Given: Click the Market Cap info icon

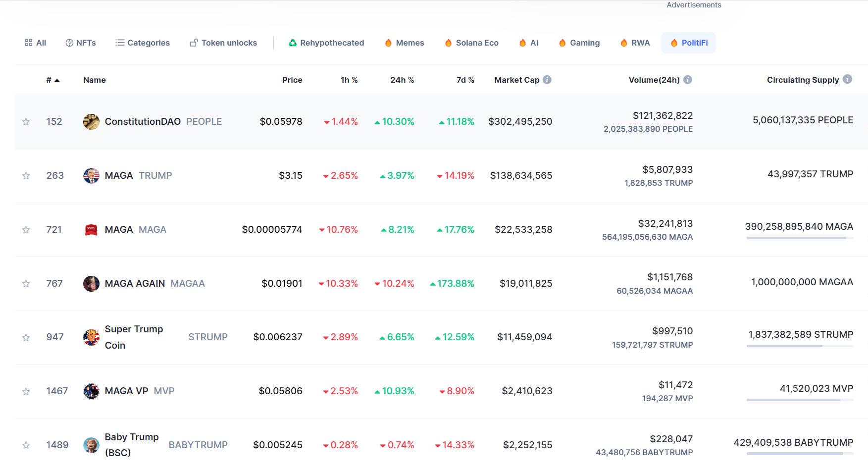Looking at the screenshot, I should pyautogui.click(x=547, y=80).
